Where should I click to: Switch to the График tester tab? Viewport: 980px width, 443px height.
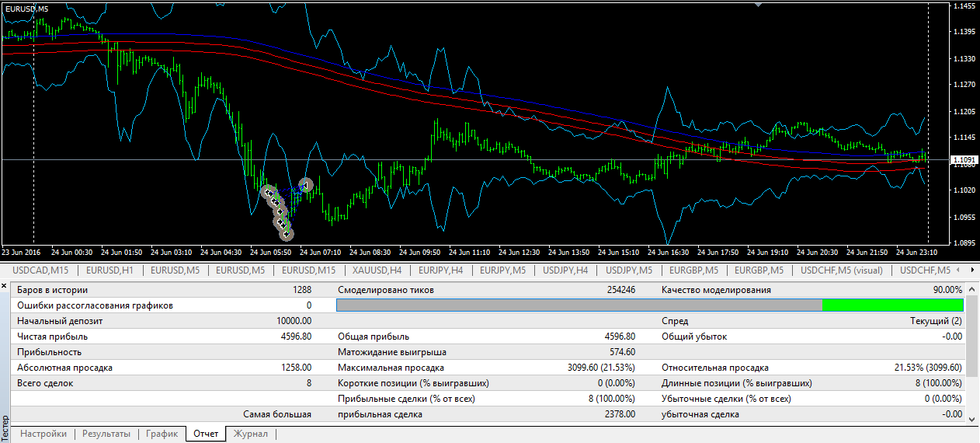coord(162,434)
